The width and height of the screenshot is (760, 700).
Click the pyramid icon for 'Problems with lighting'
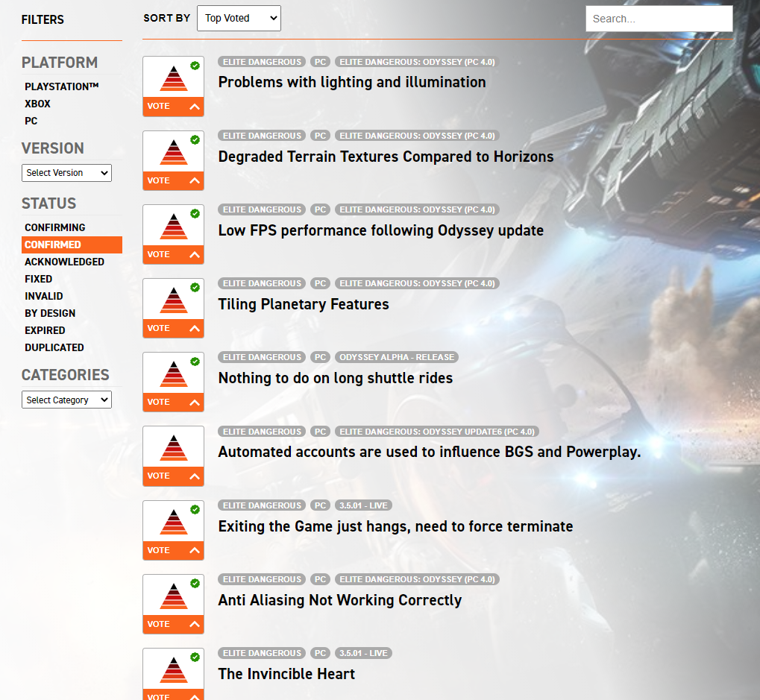(x=174, y=78)
